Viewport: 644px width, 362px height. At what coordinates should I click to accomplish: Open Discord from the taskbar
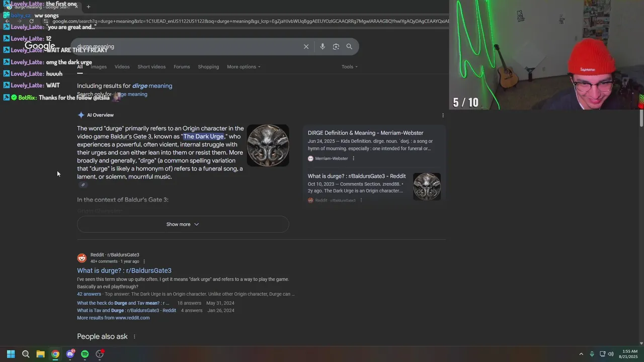pyautogui.click(x=70, y=354)
